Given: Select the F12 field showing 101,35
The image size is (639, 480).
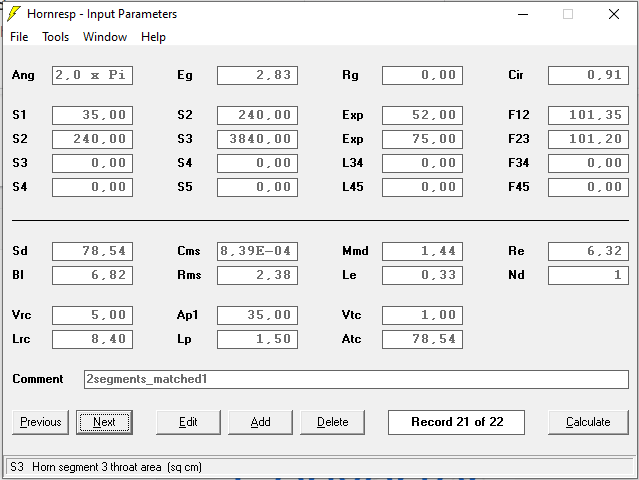Looking at the screenshot, I should click(588, 115).
